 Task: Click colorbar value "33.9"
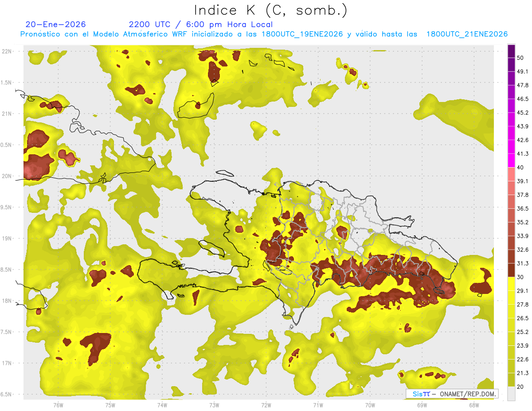(x=523, y=236)
